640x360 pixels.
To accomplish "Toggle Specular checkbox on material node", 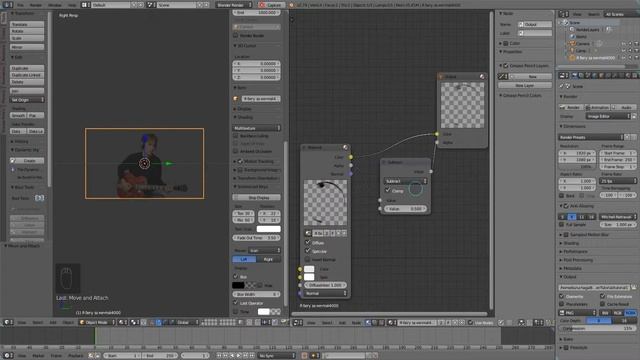I will click(307, 251).
